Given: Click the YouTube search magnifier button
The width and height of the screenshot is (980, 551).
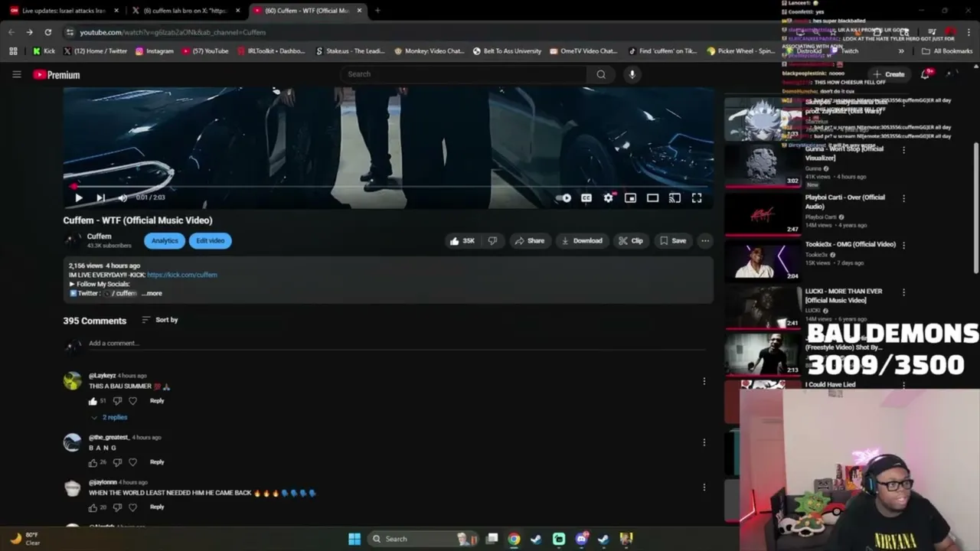Looking at the screenshot, I should pyautogui.click(x=601, y=74).
